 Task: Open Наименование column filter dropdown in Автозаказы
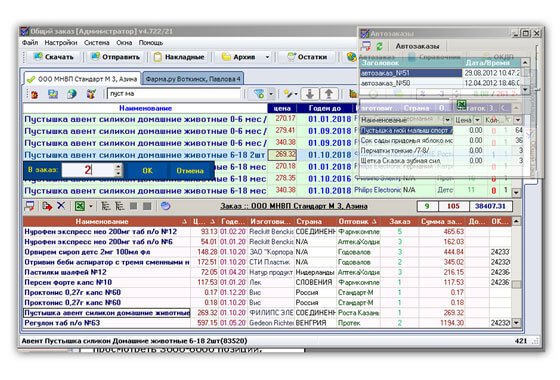447,120
